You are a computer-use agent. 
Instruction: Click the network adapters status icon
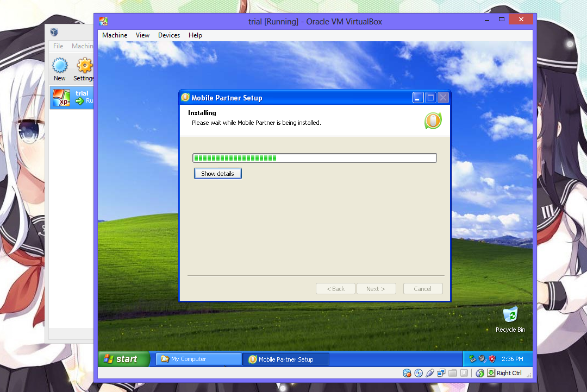point(441,373)
